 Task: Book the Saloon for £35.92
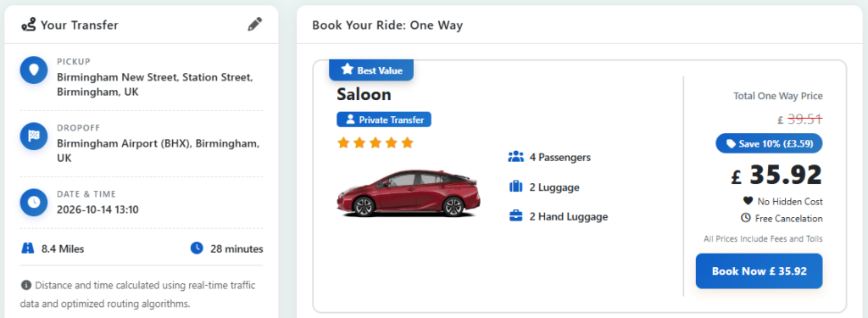(759, 271)
